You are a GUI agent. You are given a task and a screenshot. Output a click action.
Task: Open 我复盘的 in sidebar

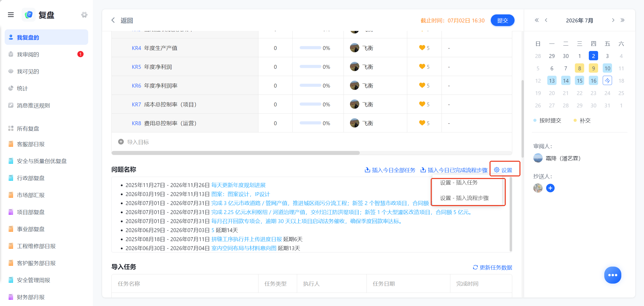click(x=46, y=37)
